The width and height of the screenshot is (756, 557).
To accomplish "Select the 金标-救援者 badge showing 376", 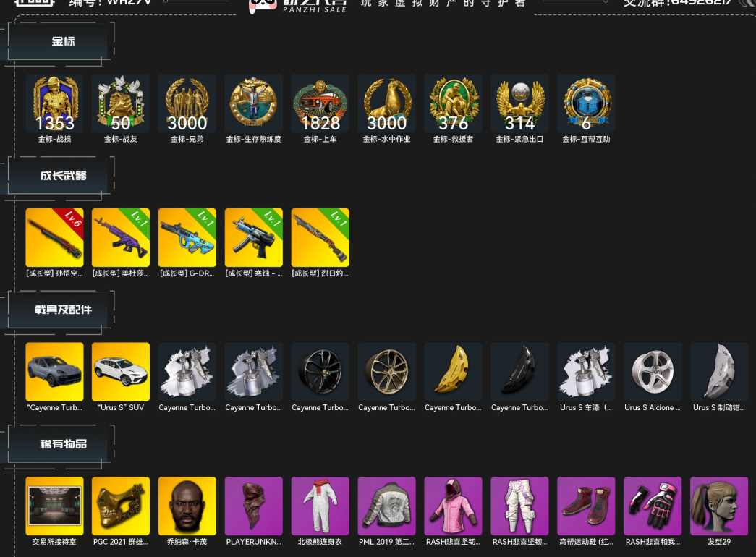I will click(453, 103).
